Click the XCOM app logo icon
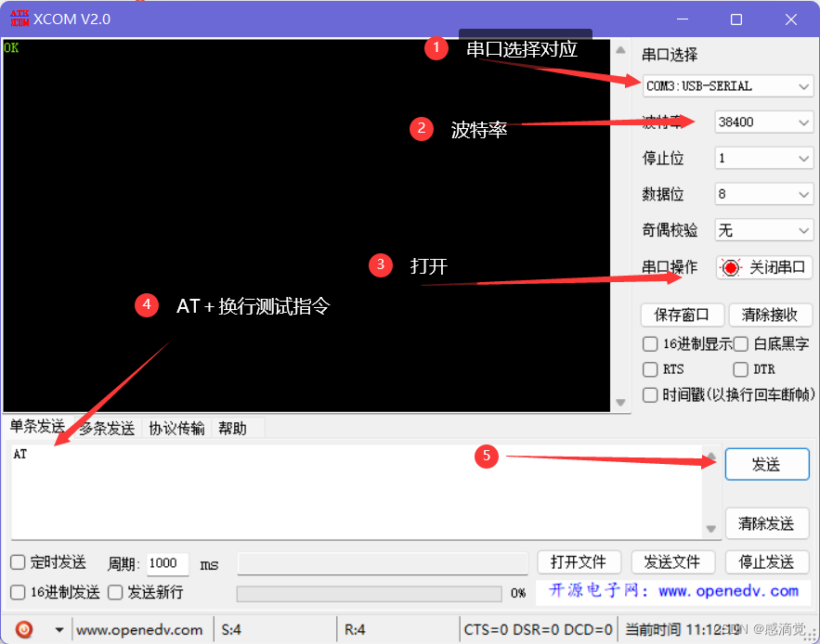This screenshot has width=820, height=644. (20, 19)
